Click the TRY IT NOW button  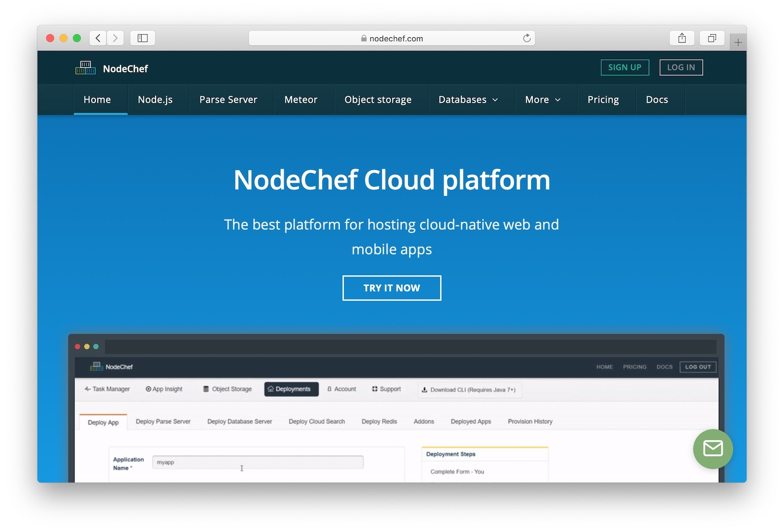(x=392, y=288)
